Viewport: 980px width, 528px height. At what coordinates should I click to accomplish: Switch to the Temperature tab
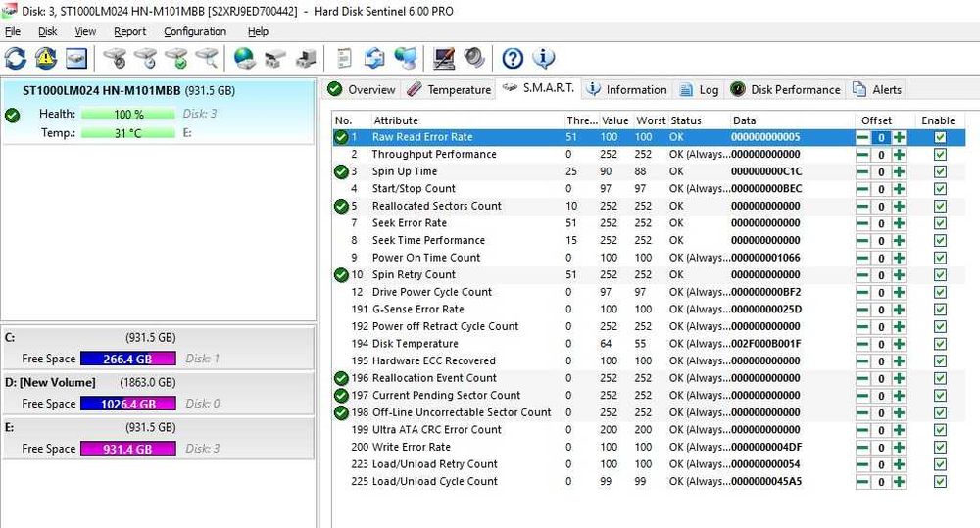[x=448, y=89]
